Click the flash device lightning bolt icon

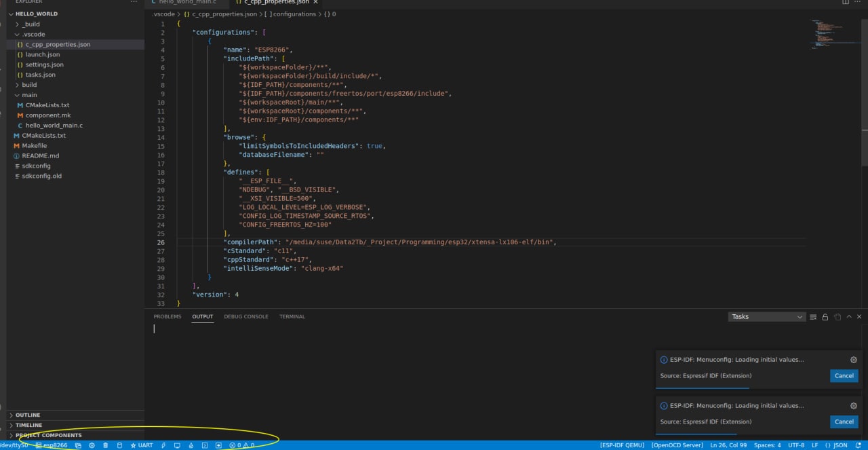click(163, 445)
